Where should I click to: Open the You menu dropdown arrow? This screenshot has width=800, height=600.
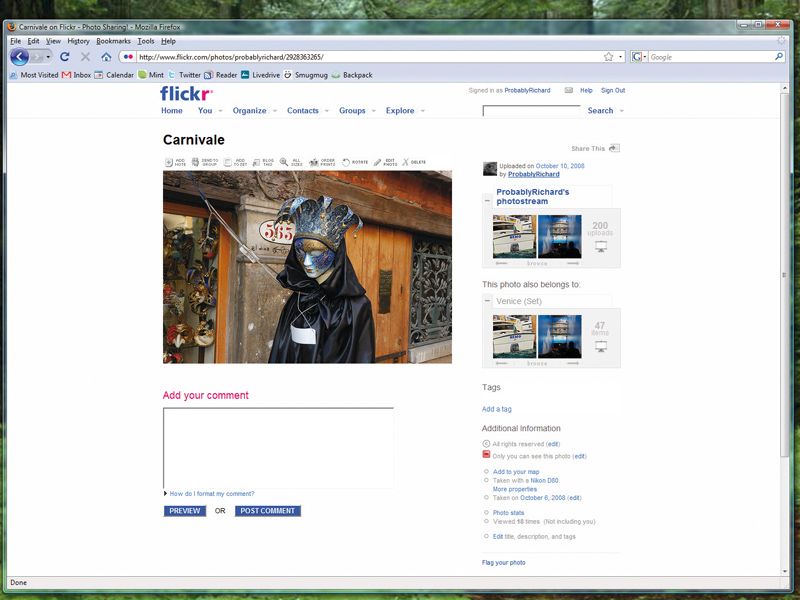(220, 111)
